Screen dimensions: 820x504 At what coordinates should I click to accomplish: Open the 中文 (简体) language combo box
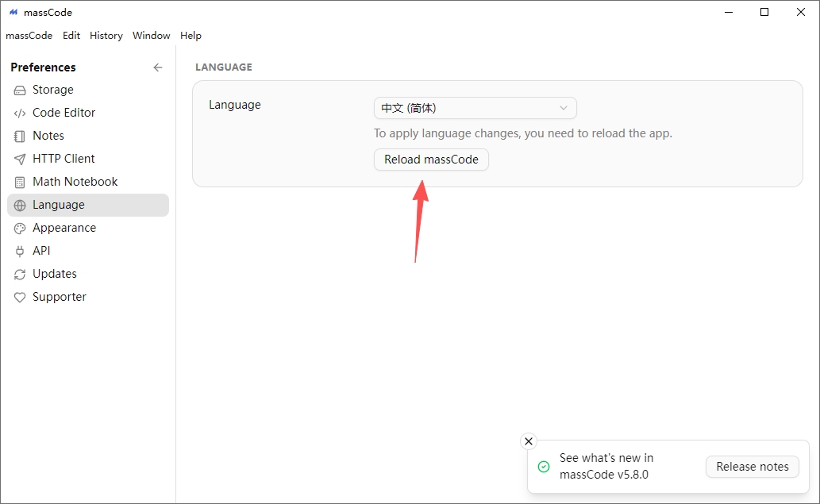click(475, 108)
